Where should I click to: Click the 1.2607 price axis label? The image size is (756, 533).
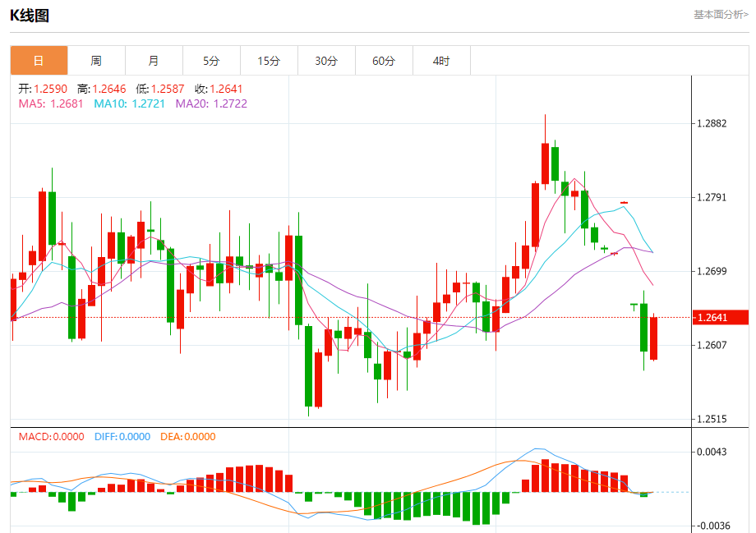(712, 345)
